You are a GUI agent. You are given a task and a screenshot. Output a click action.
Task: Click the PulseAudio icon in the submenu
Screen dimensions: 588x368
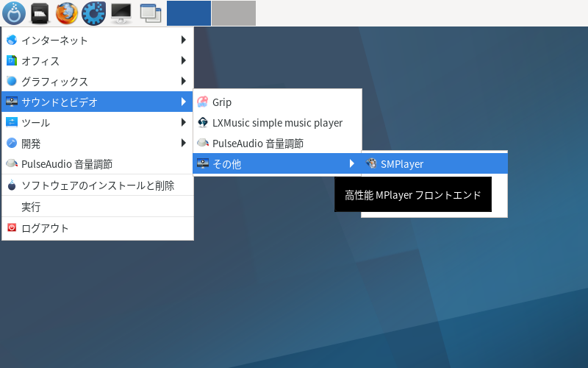click(x=203, y=143)
